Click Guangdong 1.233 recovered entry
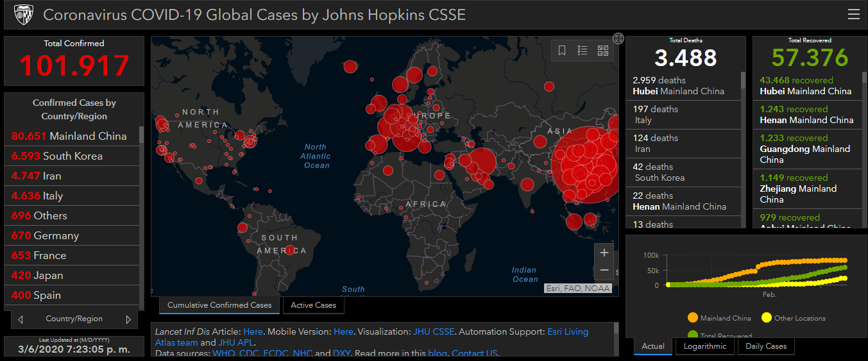This screenshot has width=868, height=361. [808, 149]
